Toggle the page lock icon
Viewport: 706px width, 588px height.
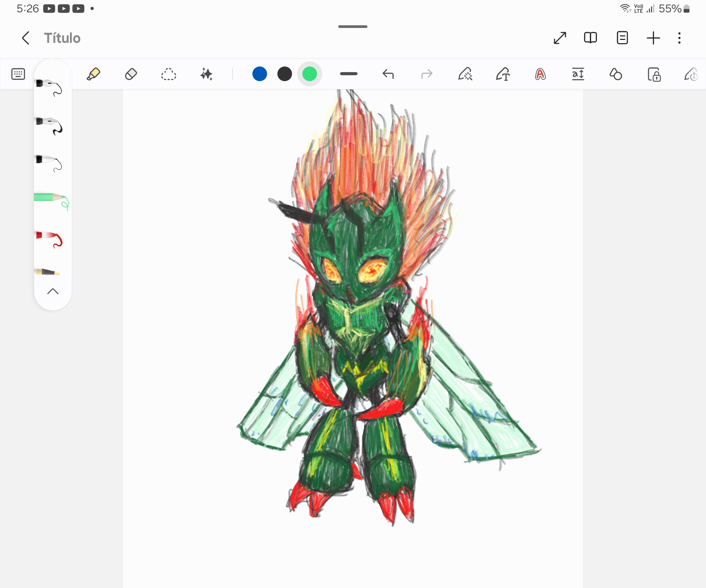(654, 74)
